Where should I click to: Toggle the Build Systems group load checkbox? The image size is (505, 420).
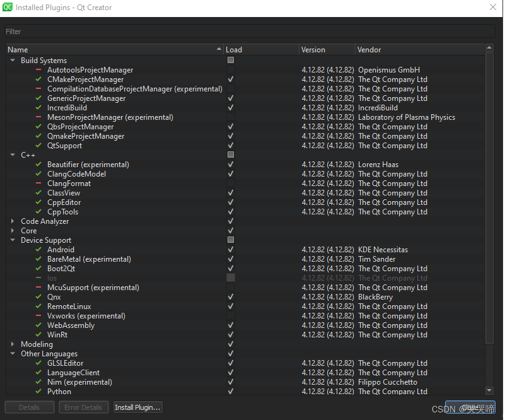pyautogui.click(x=231, y=60)
